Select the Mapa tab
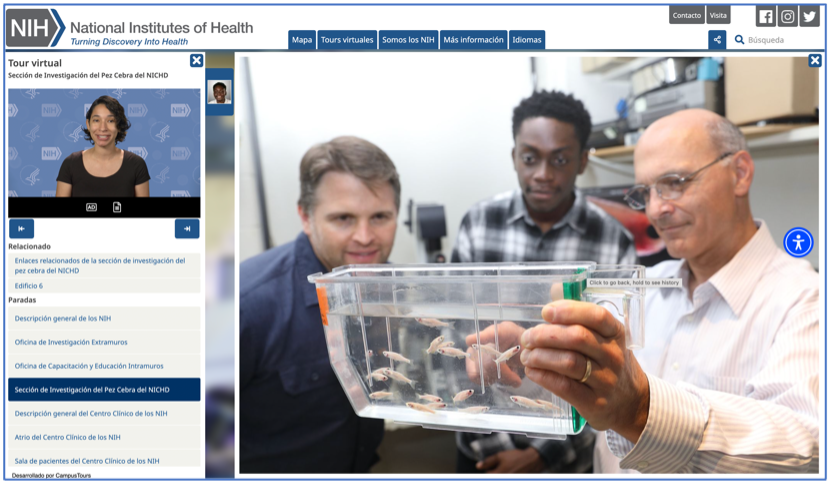This screenshot has height=485, width=831. 302,40
